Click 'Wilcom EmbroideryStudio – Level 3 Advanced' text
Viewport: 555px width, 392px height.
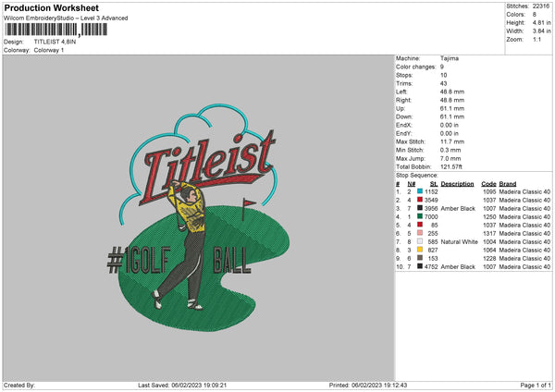pyautogui.click(x=66, y=18)
